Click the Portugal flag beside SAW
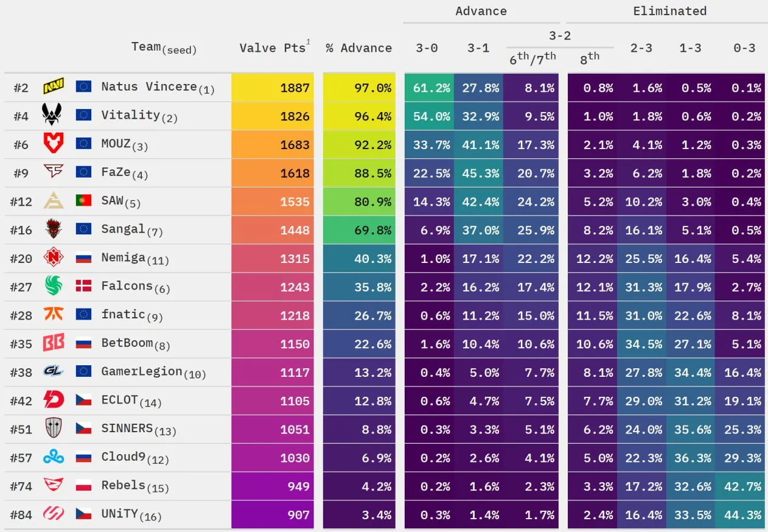The image size is (768, 532). coord(83,201)
